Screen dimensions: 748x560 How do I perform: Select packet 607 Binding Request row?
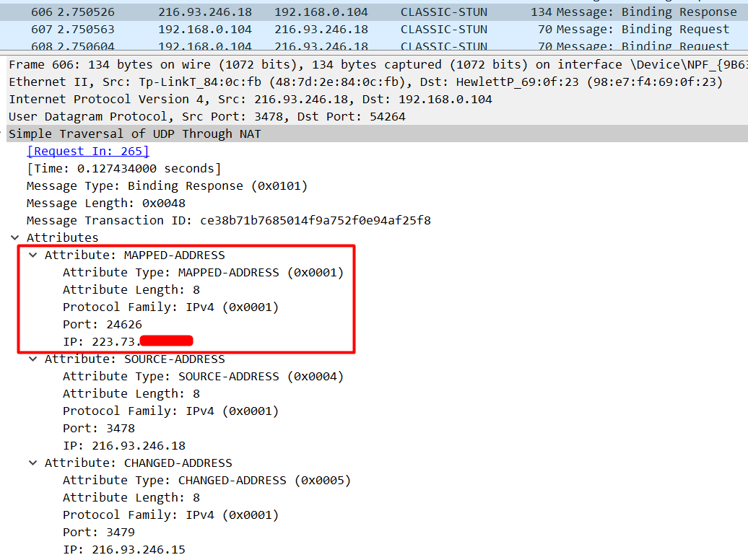[x=374, y=30]
